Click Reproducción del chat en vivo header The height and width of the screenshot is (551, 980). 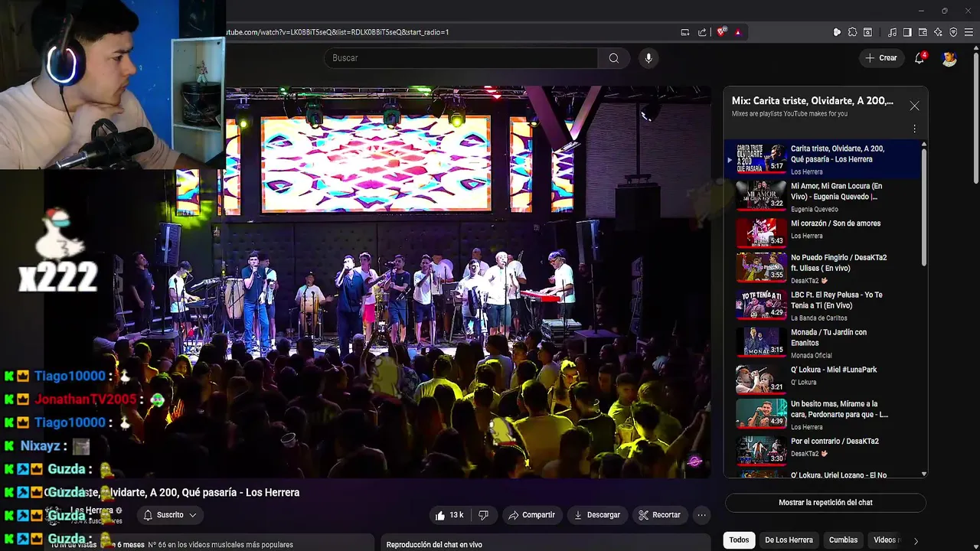(434, 545)
